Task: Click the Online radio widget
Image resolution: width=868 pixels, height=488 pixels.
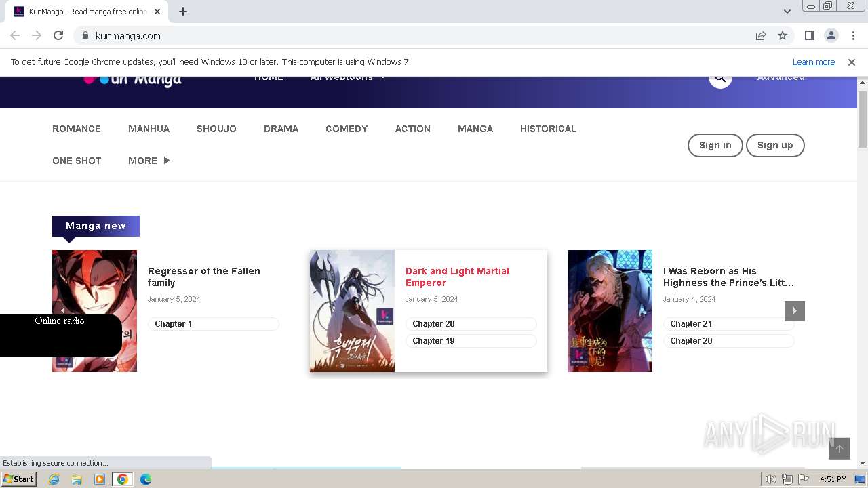Action: [x=60, y=335]
